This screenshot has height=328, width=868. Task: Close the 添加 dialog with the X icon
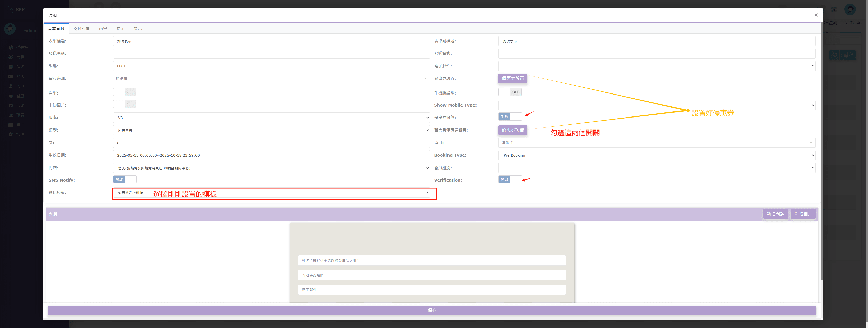click(x=816, y=15)
